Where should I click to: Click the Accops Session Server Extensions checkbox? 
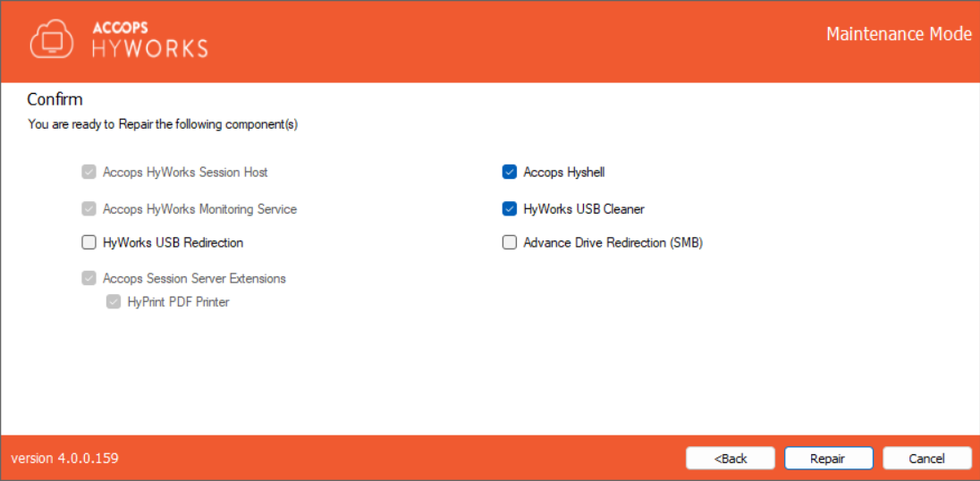click(89, 278)
